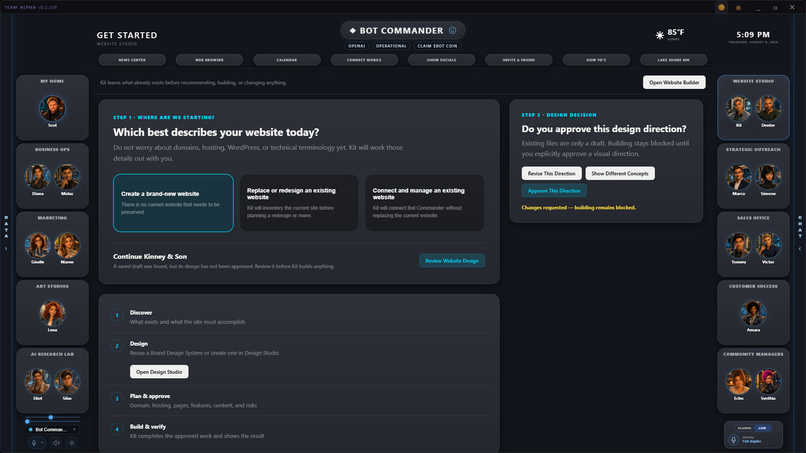The image size is (806, 453).
Task: Open the Calendar tab
Action: (x=287, y=60)
